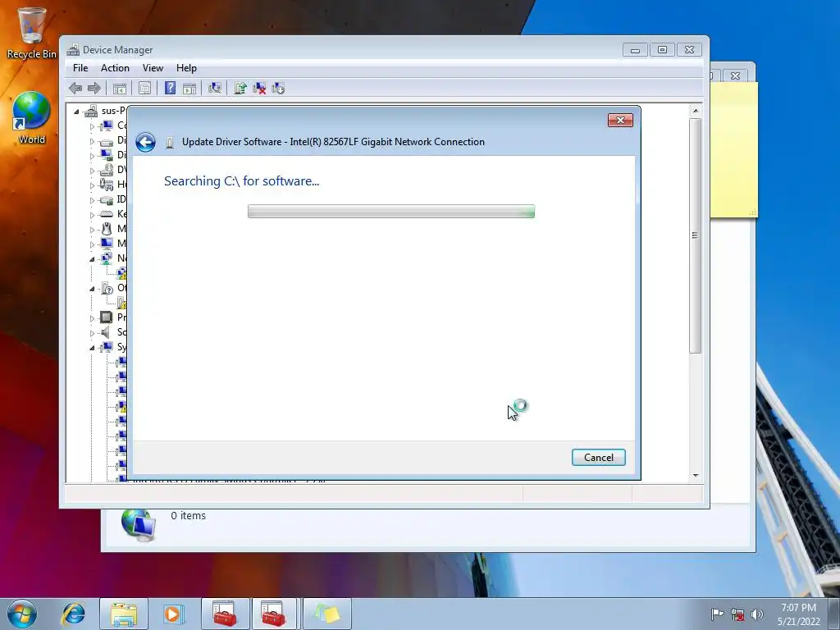This screenshot has height=630, width=840.
Task: Click the volume speaker tray icon
Action: click(x=757, y=614)
